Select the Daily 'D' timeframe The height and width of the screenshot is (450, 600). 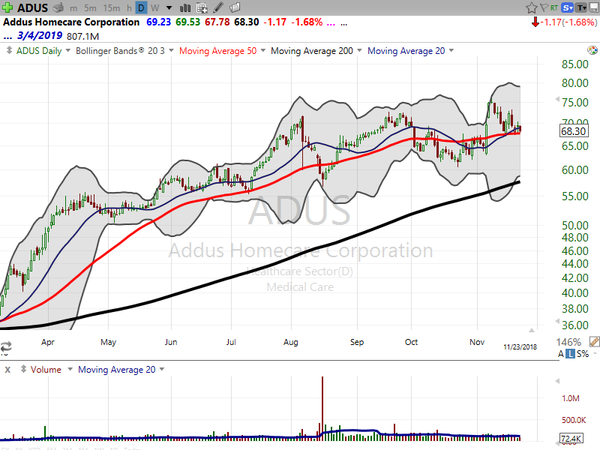point(141,8)
